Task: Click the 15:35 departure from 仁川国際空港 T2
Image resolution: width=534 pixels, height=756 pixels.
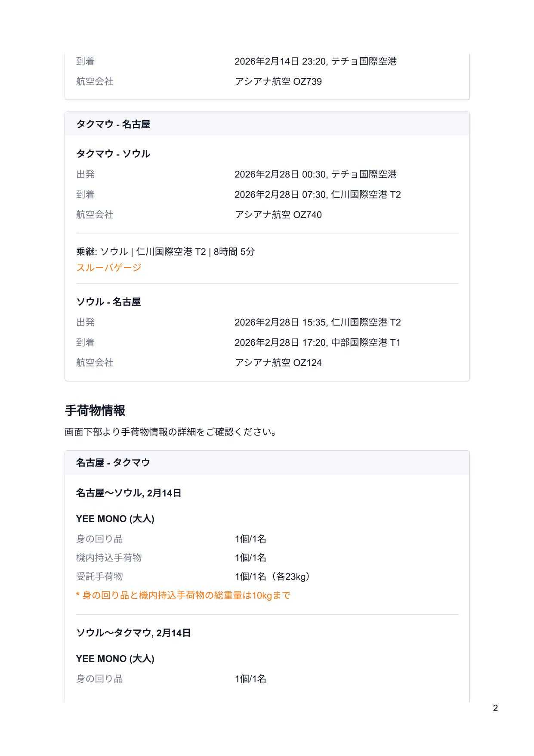Action: click(318, 322)
